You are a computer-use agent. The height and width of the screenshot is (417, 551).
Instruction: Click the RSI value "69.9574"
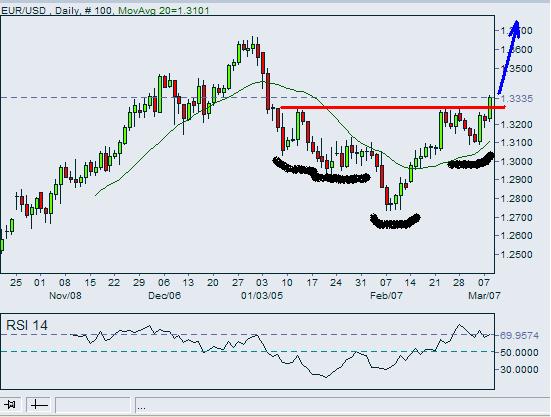(519, 335)
